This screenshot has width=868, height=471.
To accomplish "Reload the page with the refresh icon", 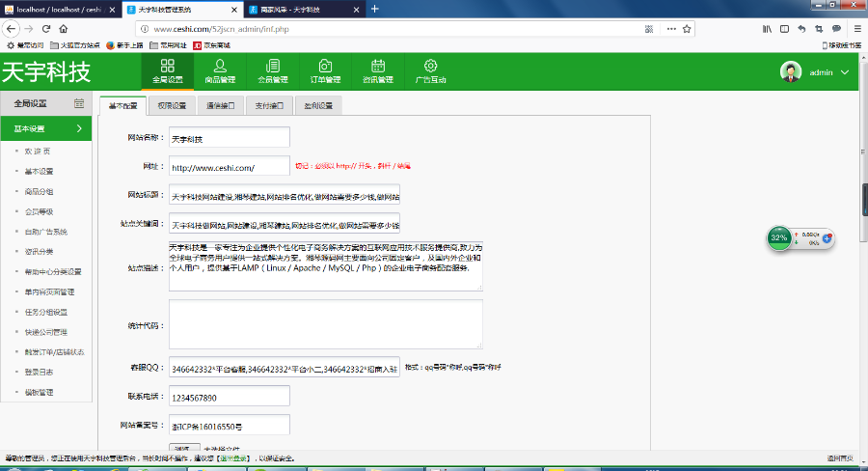I will 46,29.
